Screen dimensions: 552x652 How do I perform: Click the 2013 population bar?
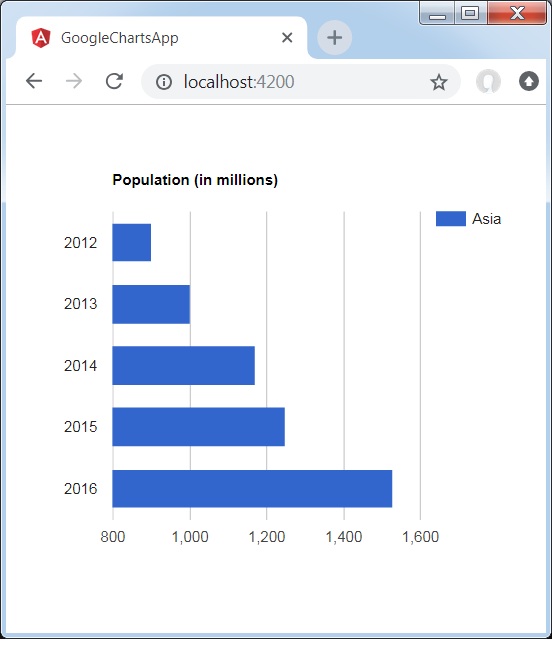[x=151, y=304]
